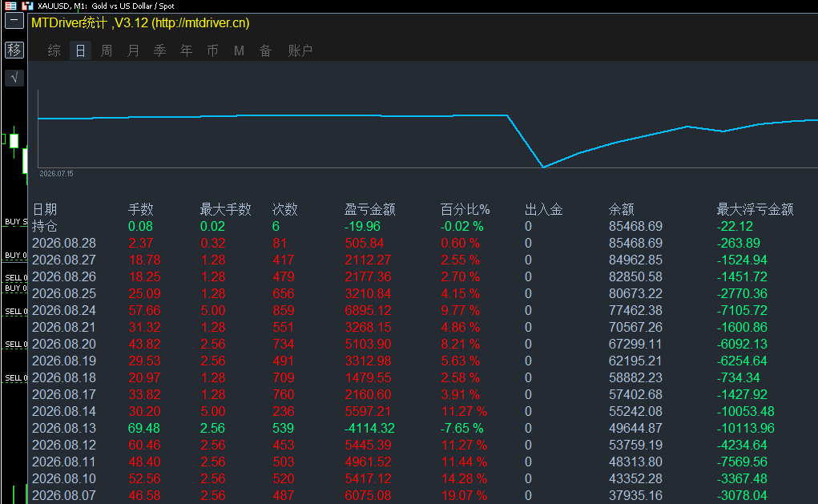The width and height of the screenshot is (818, 504).
Task: Select the 年 yearly tab
Action: (186, 50)
